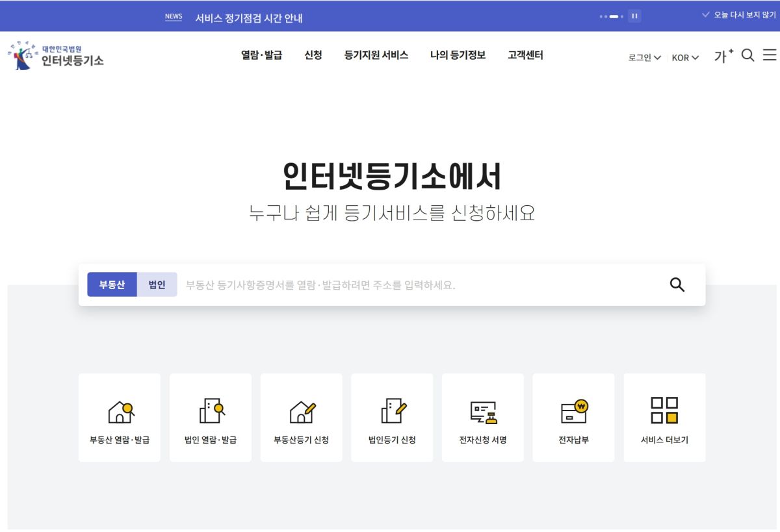Open 부동산등기 신청 service icon
The image size is (780, 532).
[x=302, y=416]
